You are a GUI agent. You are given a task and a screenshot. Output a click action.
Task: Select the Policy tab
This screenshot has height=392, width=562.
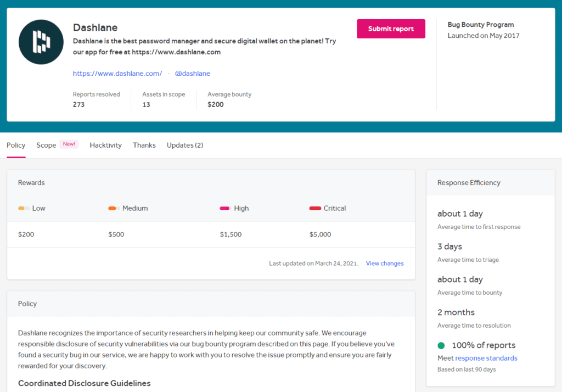pyautogui.click(x=15, y=145)
